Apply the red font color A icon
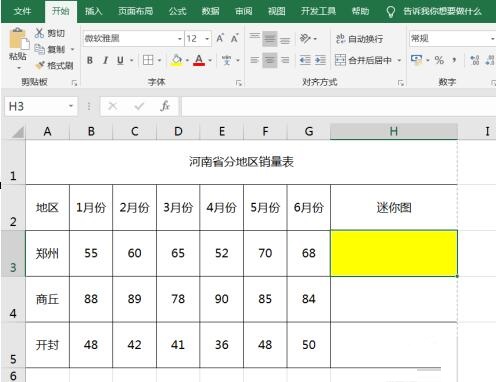 [x=199, y=60]
